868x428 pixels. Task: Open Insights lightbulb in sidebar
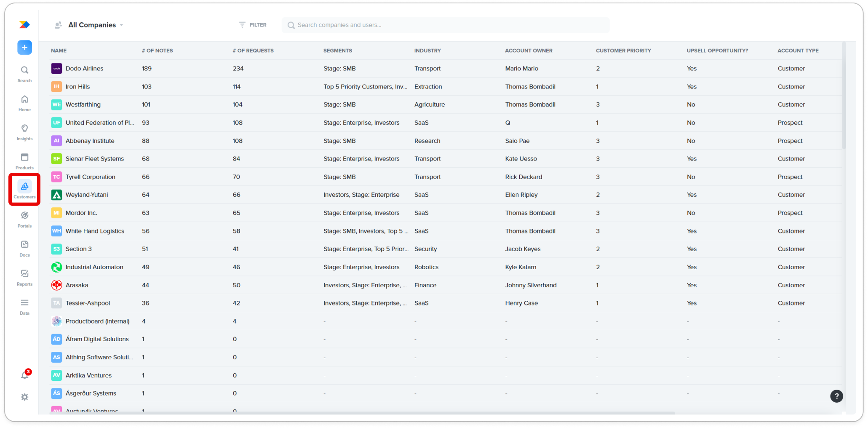[24, 132]
